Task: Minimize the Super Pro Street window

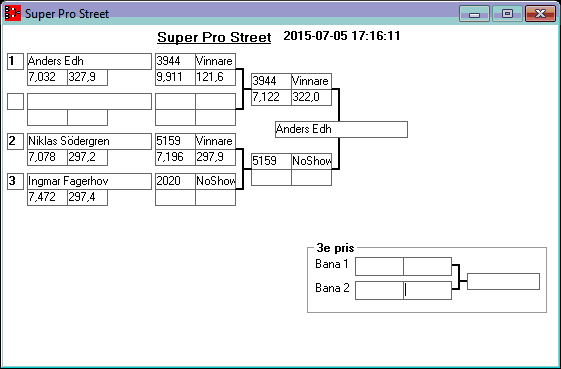Action: (x=474, y=14)
